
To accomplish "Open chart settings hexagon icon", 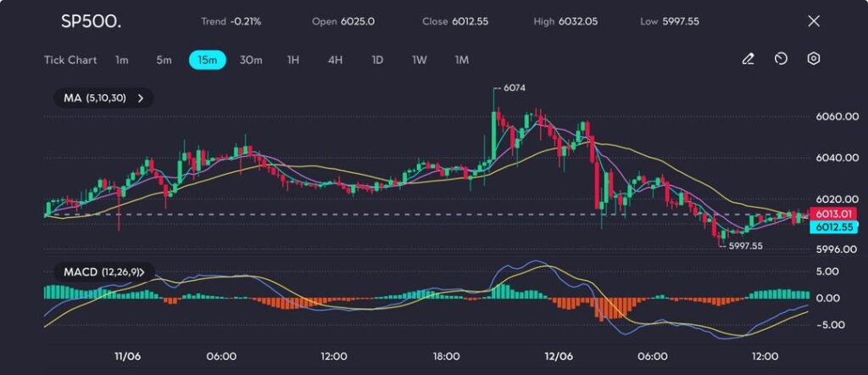I will tap(814, 59).
